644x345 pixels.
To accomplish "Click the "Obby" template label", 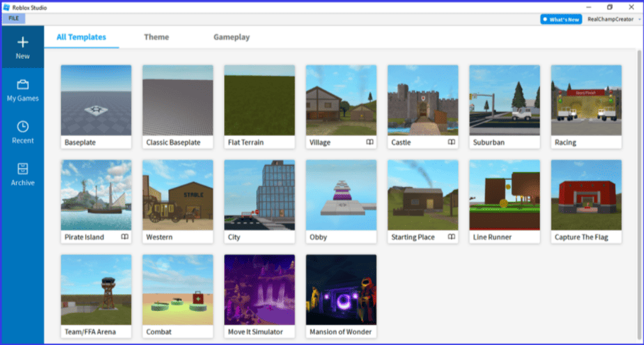I will coord(318,237).
